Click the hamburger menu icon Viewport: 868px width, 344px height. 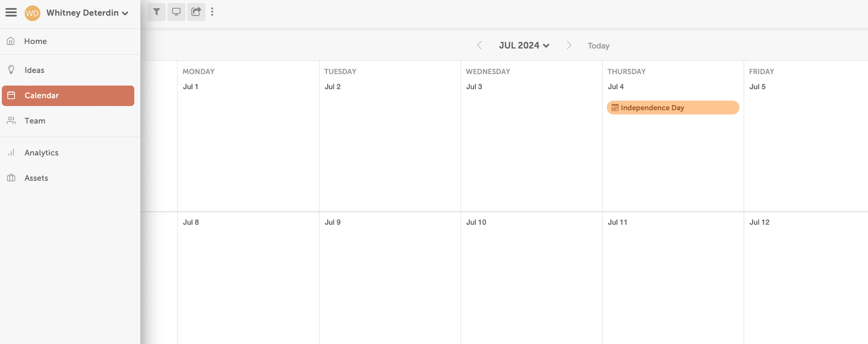[11, 12]
